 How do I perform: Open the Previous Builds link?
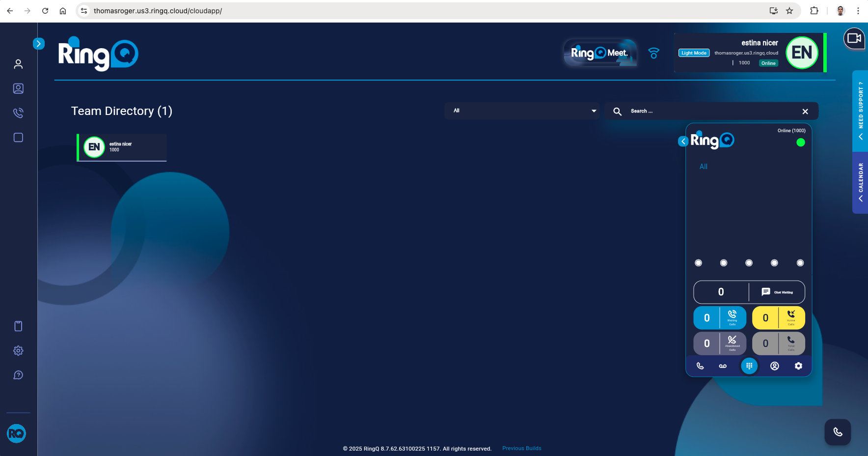[x=522, y=448]
